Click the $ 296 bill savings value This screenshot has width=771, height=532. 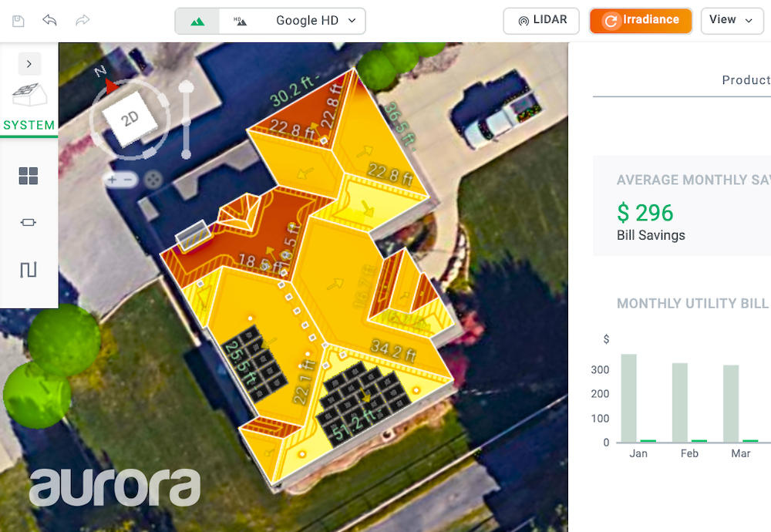(x=645, y=213)
